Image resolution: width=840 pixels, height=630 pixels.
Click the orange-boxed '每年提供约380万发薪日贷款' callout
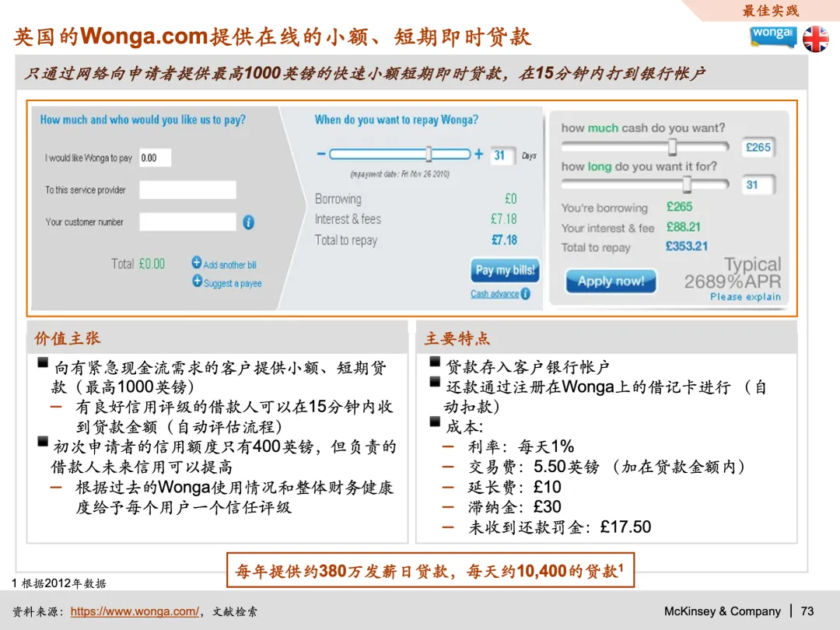tap(430, 571)
